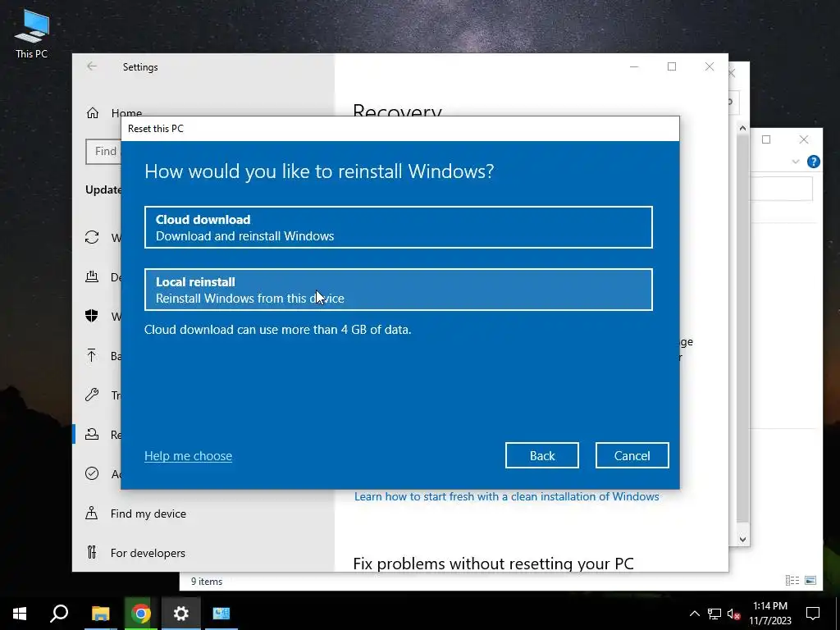This screenshot has height=630, width=840.
Task: Choose the Local reinstall option
Action: point(398,290)
